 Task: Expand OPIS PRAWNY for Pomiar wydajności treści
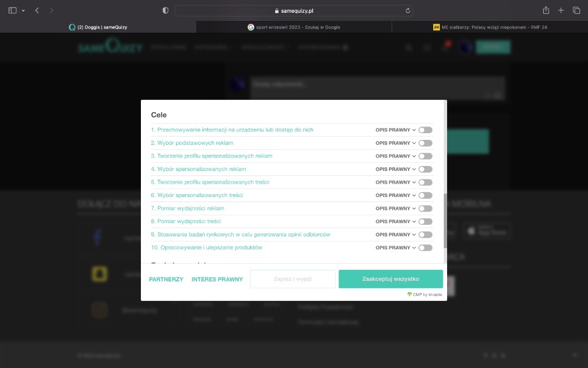point(396,221)
